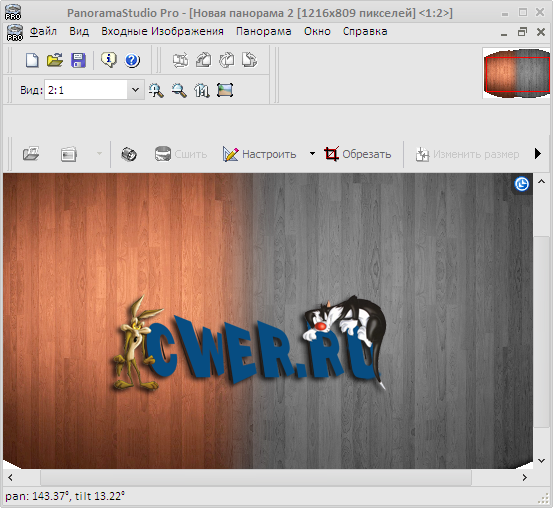Open an existing project folder icon

55,60
